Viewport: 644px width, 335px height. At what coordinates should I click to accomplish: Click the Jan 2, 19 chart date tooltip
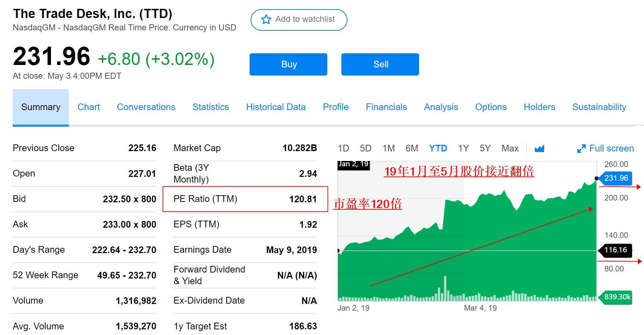point(353,164)
